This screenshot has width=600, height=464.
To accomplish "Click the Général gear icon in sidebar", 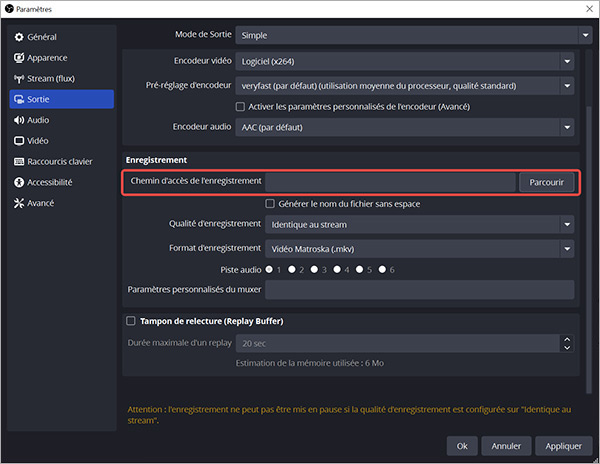I will click(x=19, y=37).
